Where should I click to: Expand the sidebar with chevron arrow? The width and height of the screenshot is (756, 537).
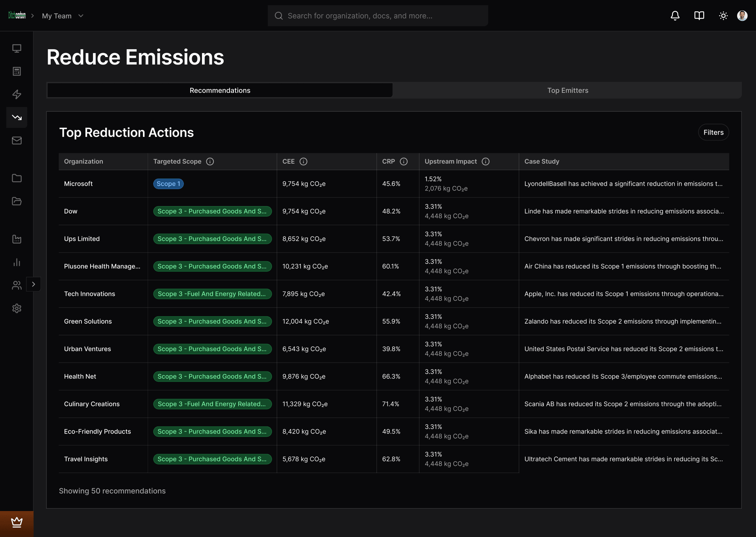[33, 284]
